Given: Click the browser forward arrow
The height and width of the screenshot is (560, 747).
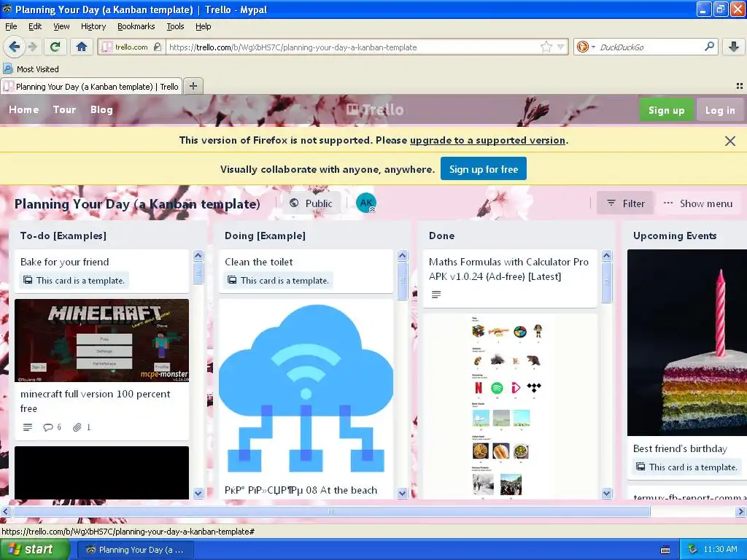Looking at the screenshot, I should coord(32,47).
